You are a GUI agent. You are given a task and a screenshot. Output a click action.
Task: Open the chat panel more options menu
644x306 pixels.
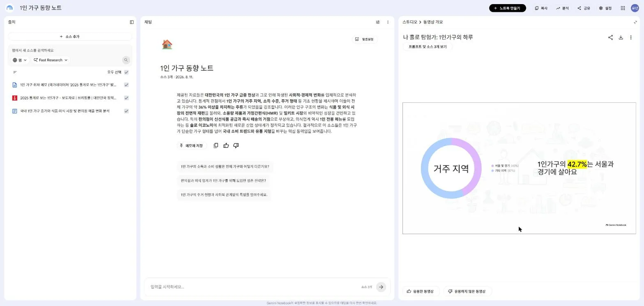[x=388, y=22]
